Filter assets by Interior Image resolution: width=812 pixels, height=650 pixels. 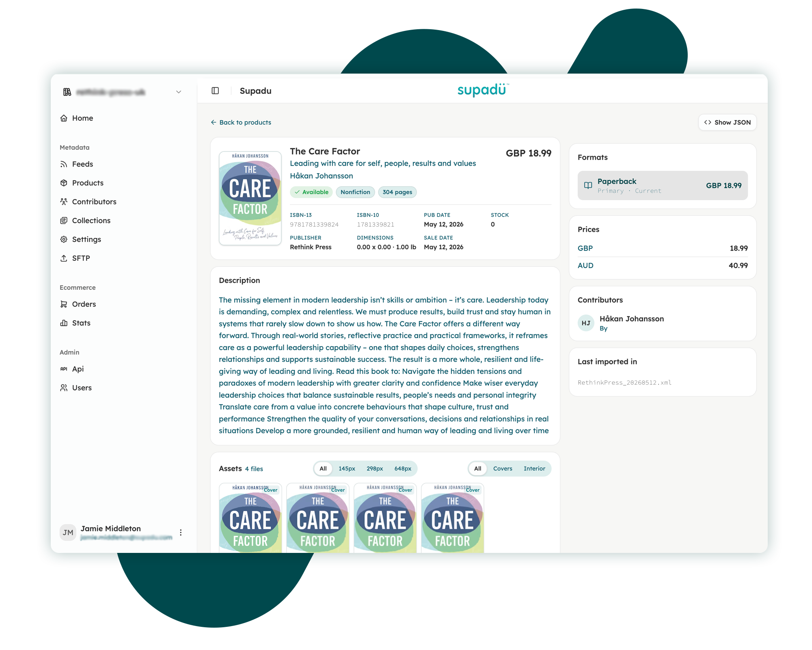pyautogui.click(x=534, y=468)
